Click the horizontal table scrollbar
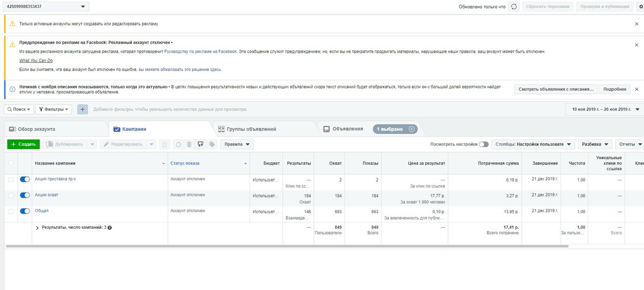The image size is (644, 290). pos(284,246)
